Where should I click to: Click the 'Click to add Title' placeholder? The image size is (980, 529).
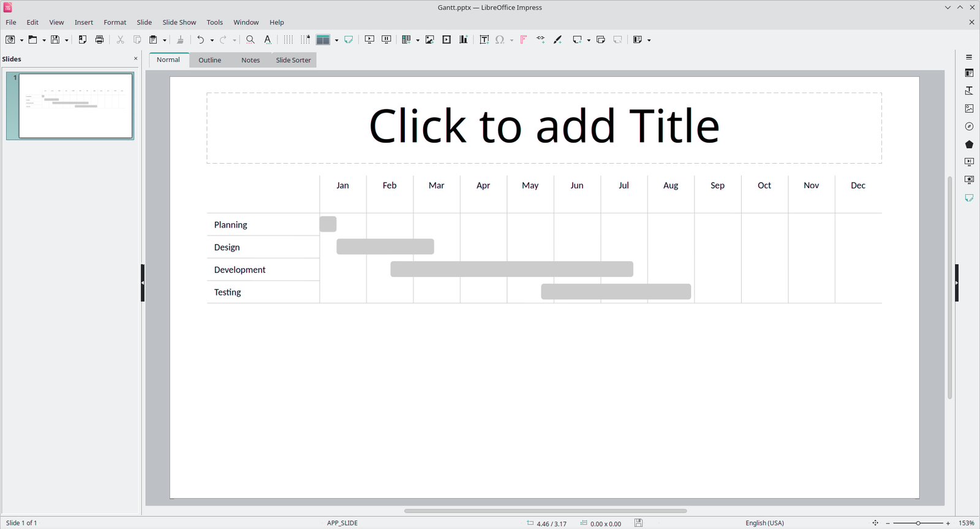point(544,127)
